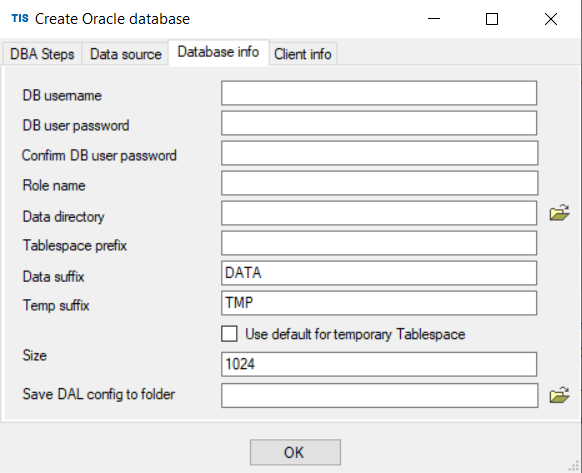Click the Data suffix field containing DATA

point(379,273)
